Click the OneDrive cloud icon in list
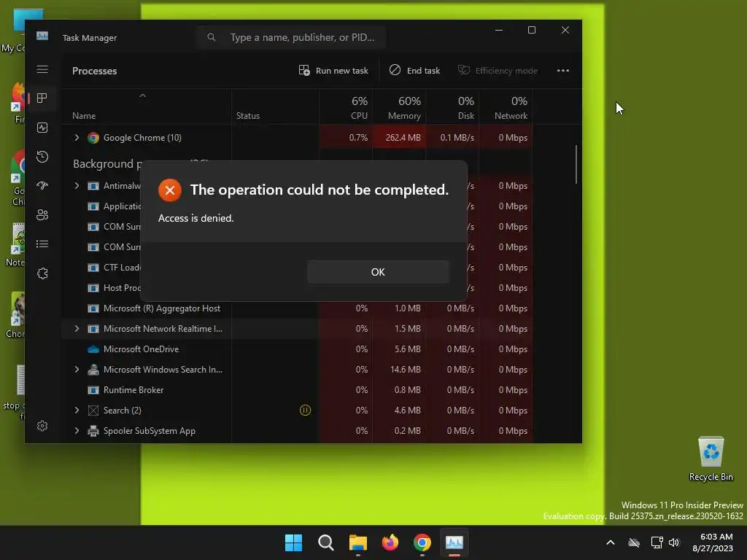747x560 pixels. (x=93, y=349)
